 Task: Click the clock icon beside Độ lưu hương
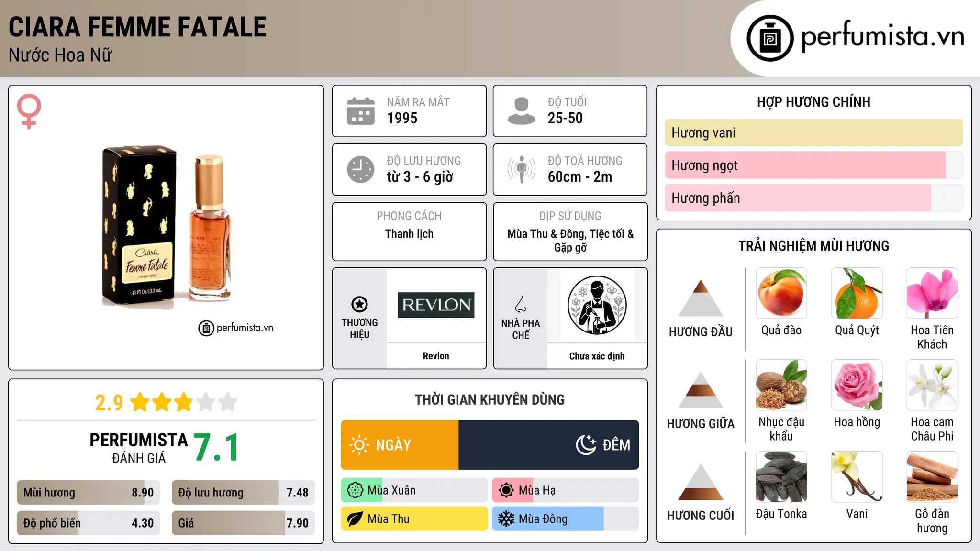pyautogui.click(x=361, y=169)
